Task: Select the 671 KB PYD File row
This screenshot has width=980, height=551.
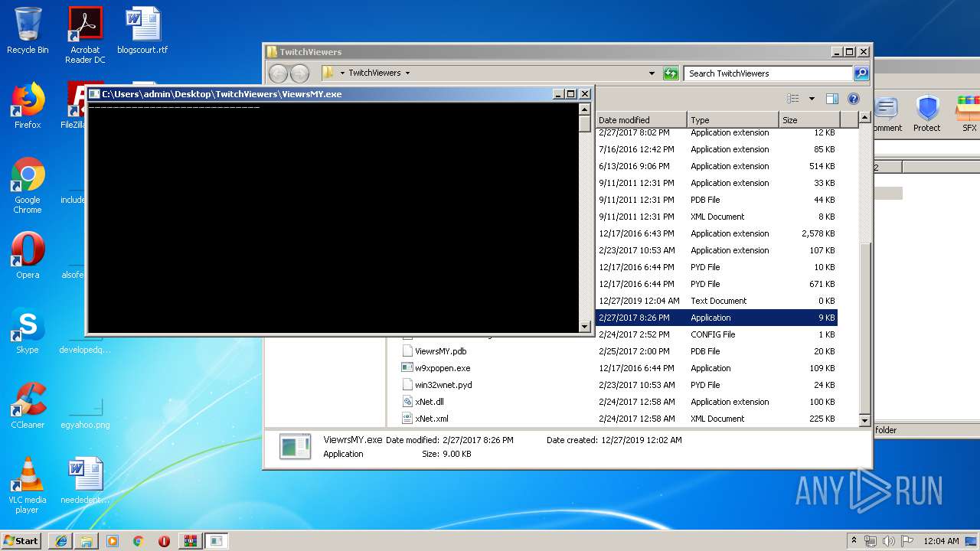Action: click(x=716, y=284)
